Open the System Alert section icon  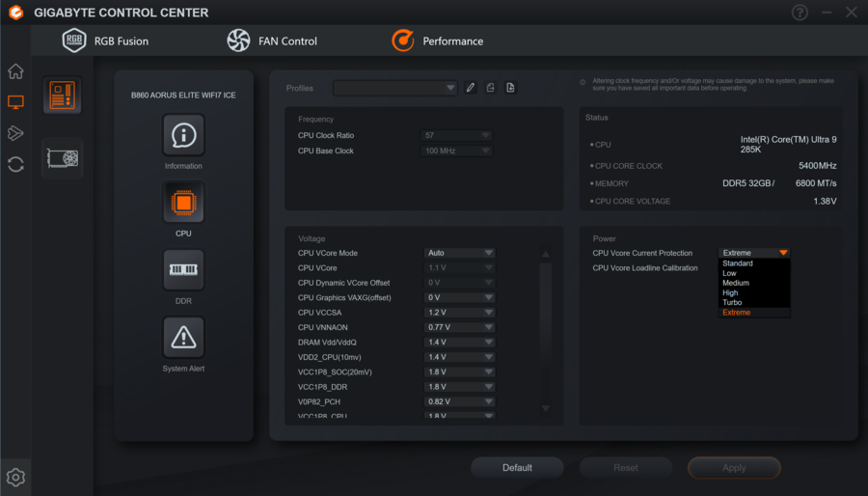click(x=183, y=338)
